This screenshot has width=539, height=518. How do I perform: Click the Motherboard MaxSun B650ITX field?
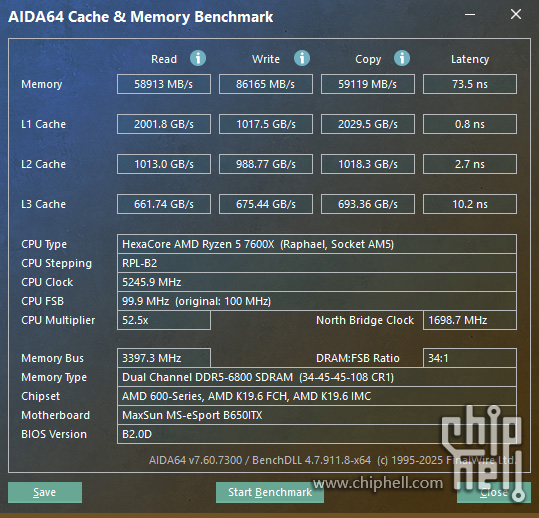[317, 415]
